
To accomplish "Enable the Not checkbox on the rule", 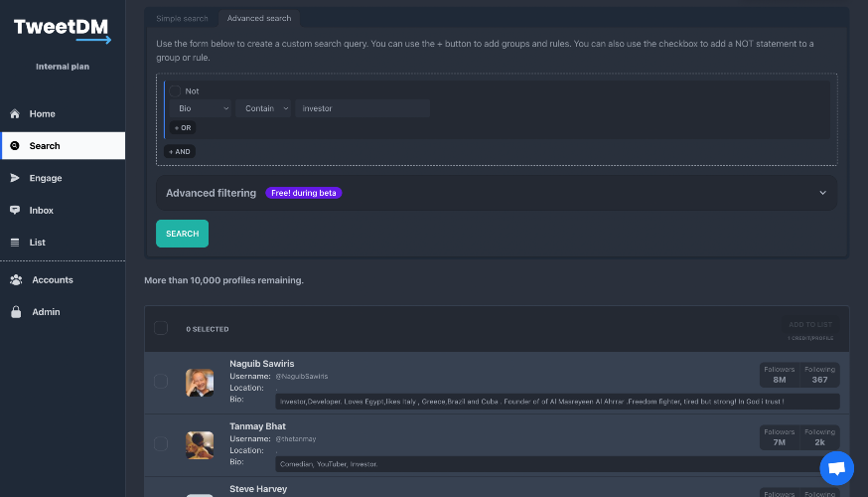I will click(x=176, y=90).
